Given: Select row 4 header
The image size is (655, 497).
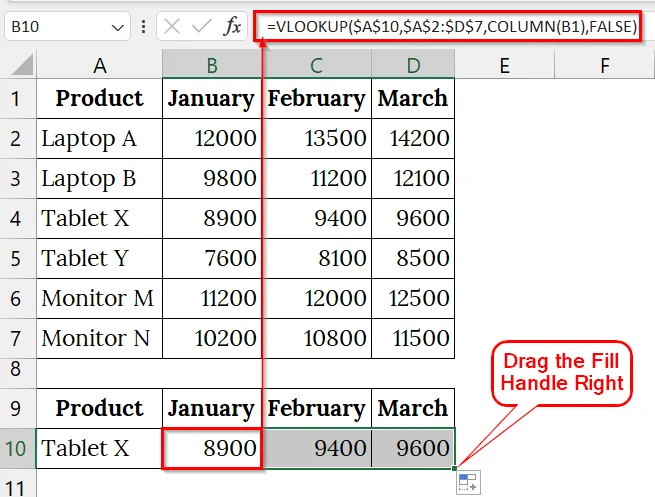Looking at the screenshot, I should 17,218.
